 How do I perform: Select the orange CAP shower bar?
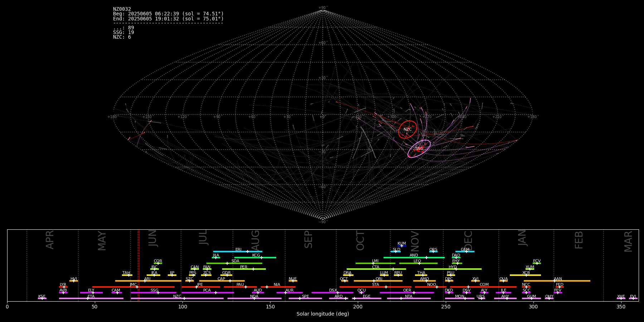coord(222,281)
